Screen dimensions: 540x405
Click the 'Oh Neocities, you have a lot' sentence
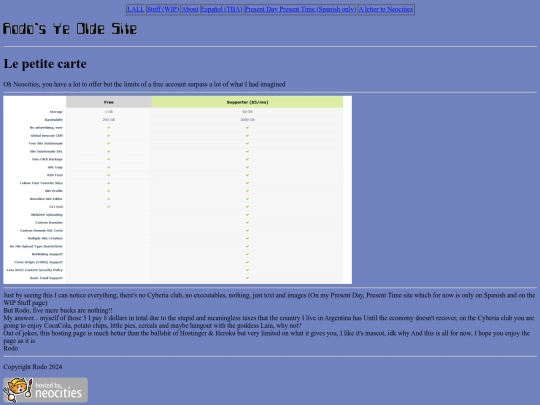tap(144, 84)
